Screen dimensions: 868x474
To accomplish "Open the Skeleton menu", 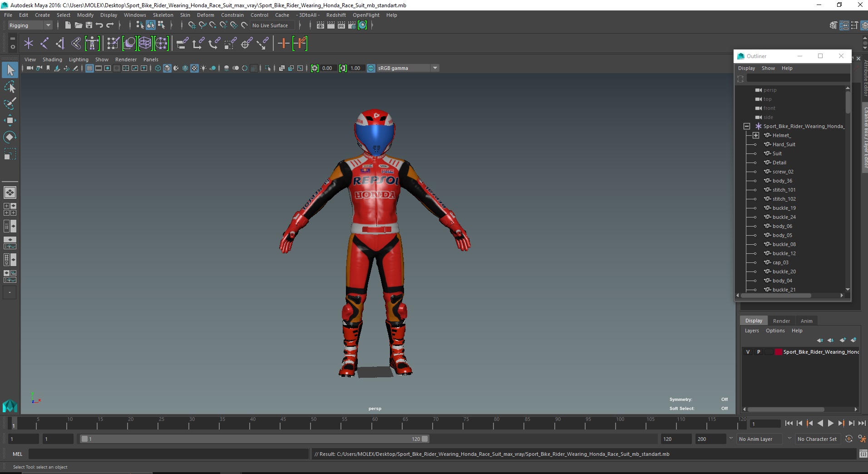I will pos(163,15).
